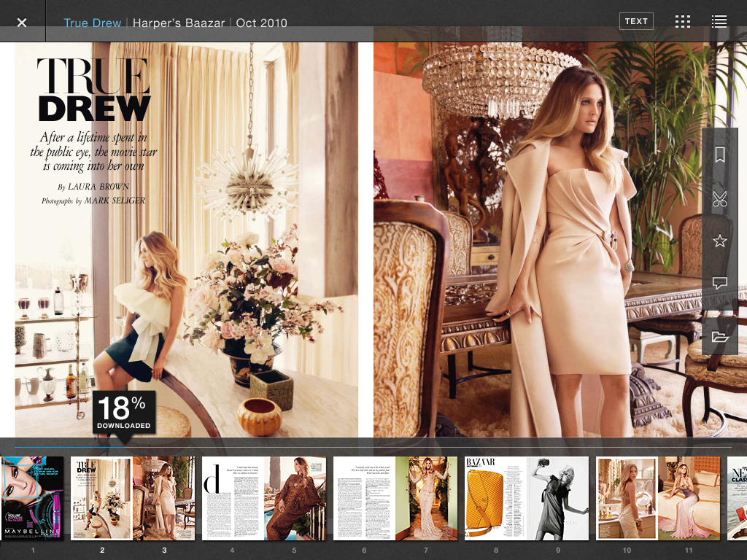Tap page number 4 under the thumbnails
The height and width of the screenshot is (560, 747).
[232, 550]
